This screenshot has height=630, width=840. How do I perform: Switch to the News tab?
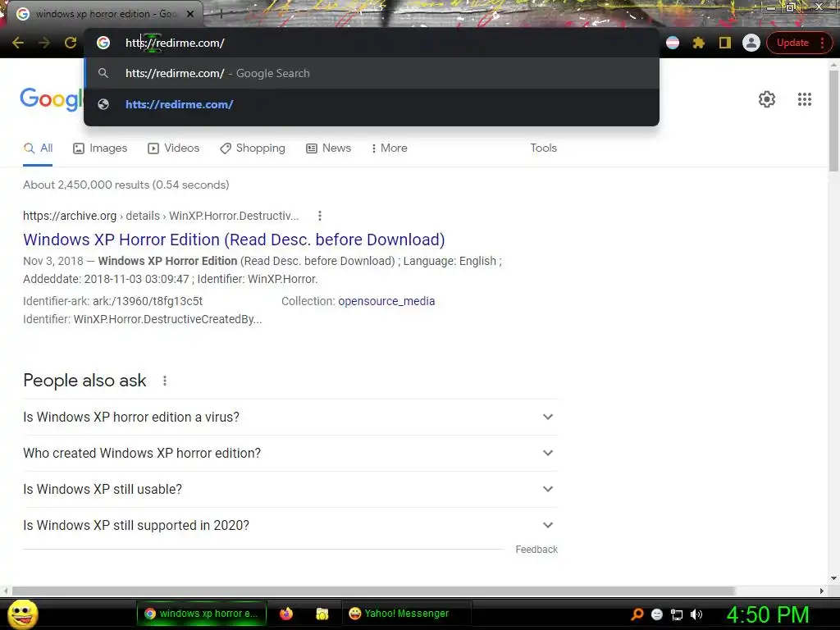[x=328, y=148]
